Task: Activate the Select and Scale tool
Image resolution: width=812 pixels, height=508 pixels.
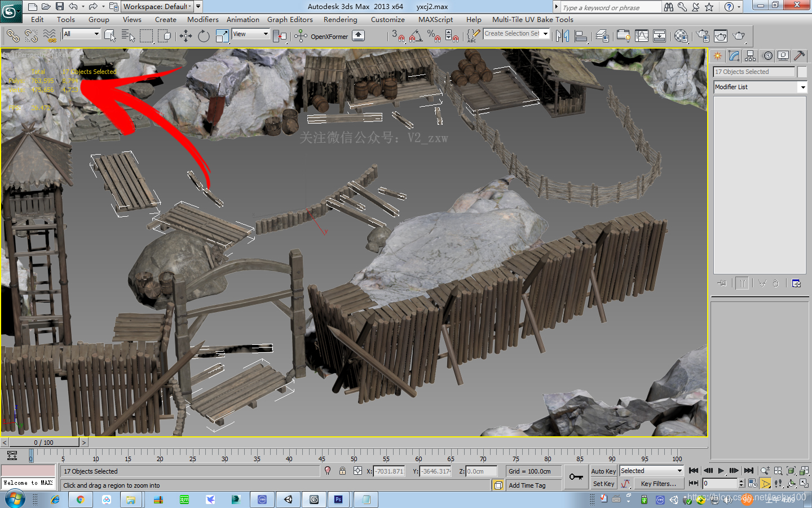Action: click(222, 36)
